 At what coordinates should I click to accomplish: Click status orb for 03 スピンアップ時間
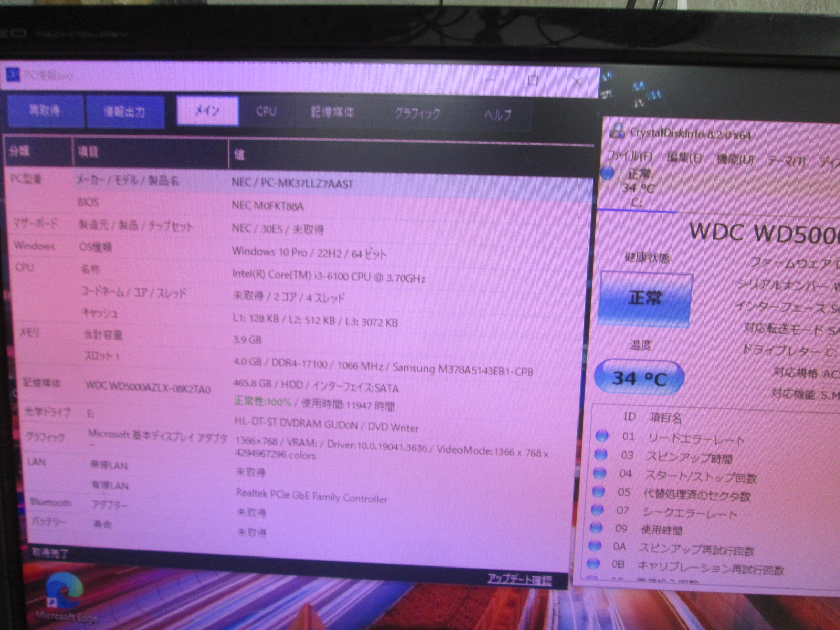(x=601, y=455)
